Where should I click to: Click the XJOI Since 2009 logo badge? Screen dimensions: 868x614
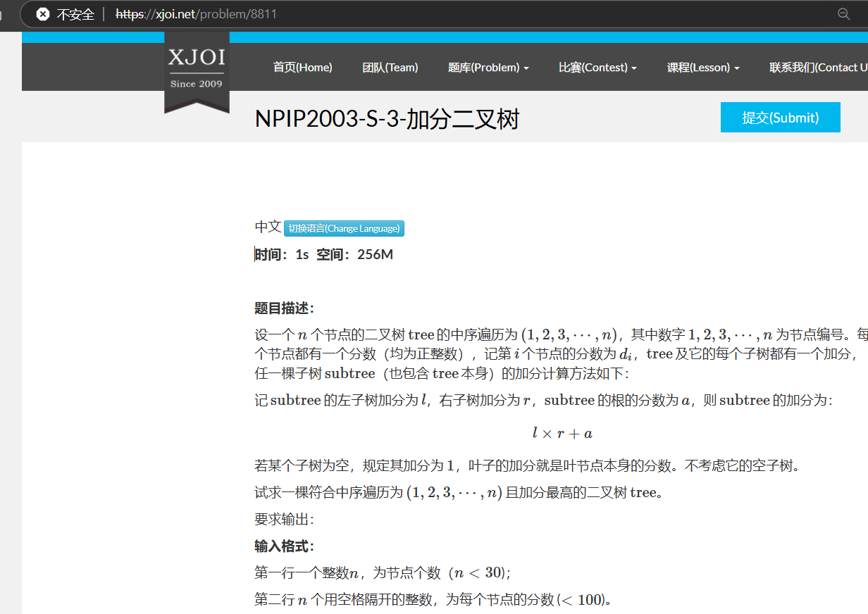pos(197,69)
